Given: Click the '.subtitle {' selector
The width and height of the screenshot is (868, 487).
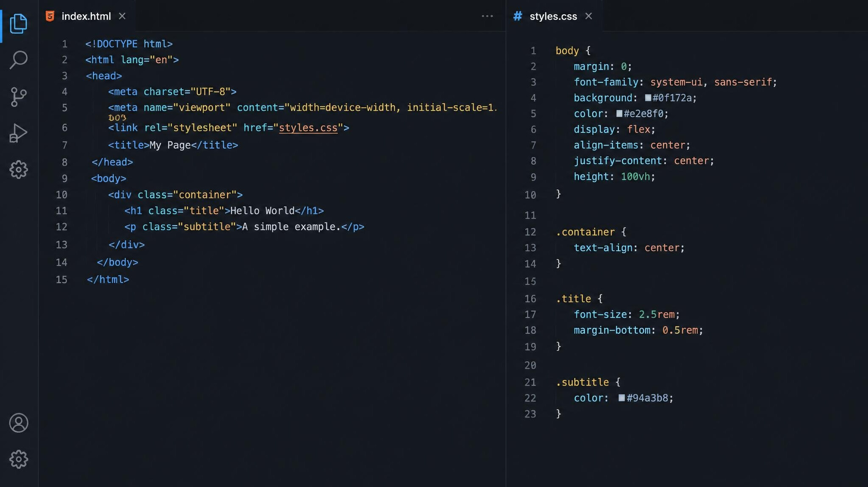Looking at the screenshot, I should coord(588,382).
